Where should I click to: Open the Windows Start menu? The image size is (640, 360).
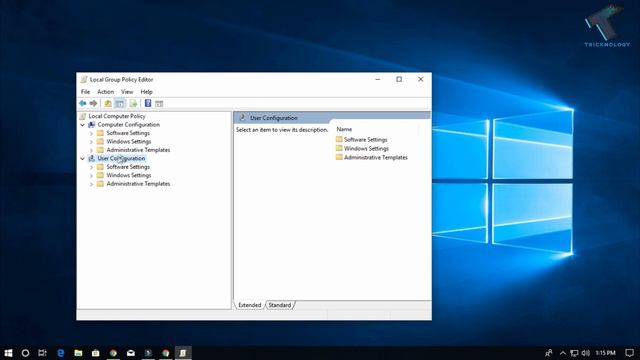pos(8,353)
